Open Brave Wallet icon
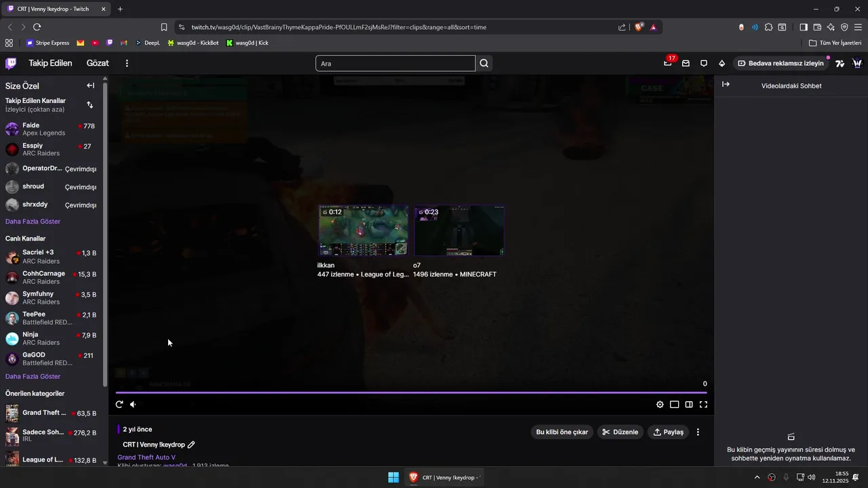Viewport: 868px width, 488px height. pos(817,27)
